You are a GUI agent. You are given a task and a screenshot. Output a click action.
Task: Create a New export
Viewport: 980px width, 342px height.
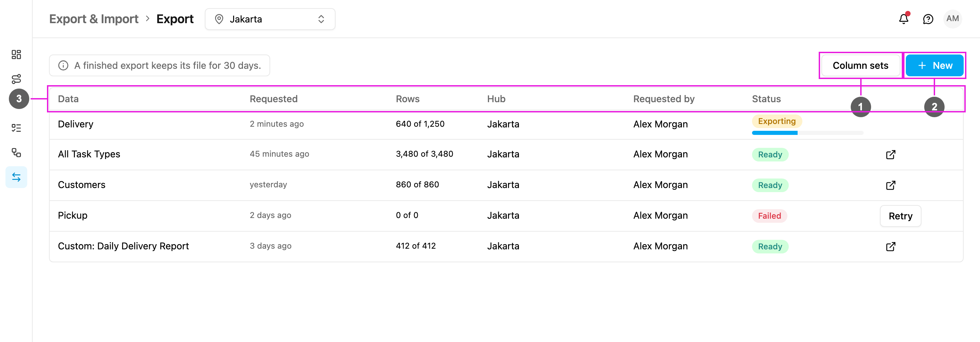[935, 65]
